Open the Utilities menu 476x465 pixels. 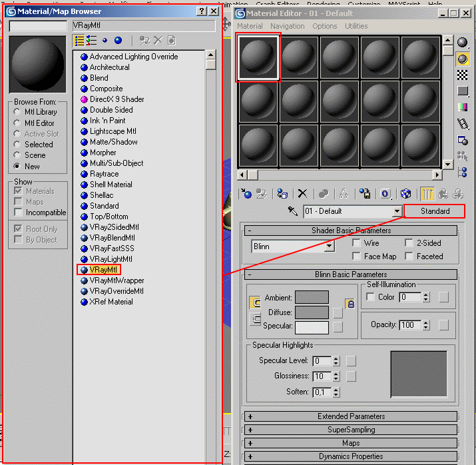(356, 26)
